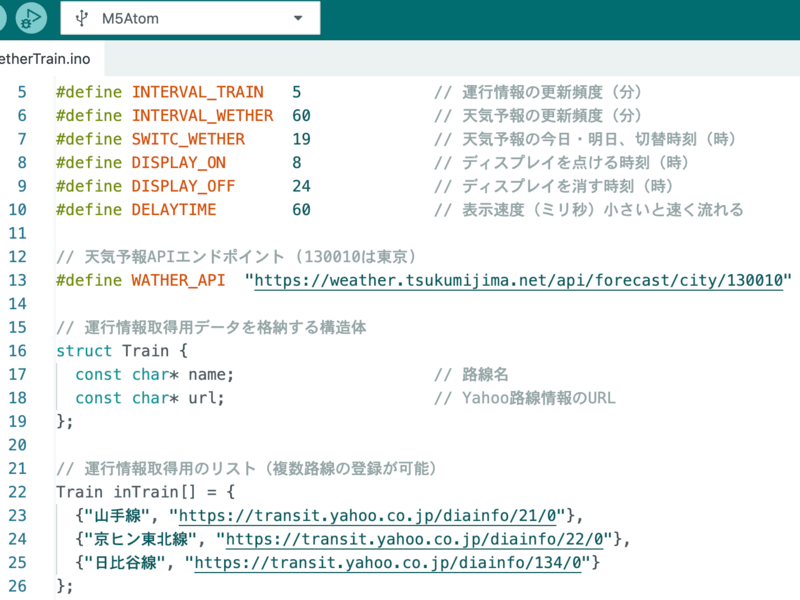Click the Start Debugging button
This screenshot has width=800, height=600.
click(34, 18)
